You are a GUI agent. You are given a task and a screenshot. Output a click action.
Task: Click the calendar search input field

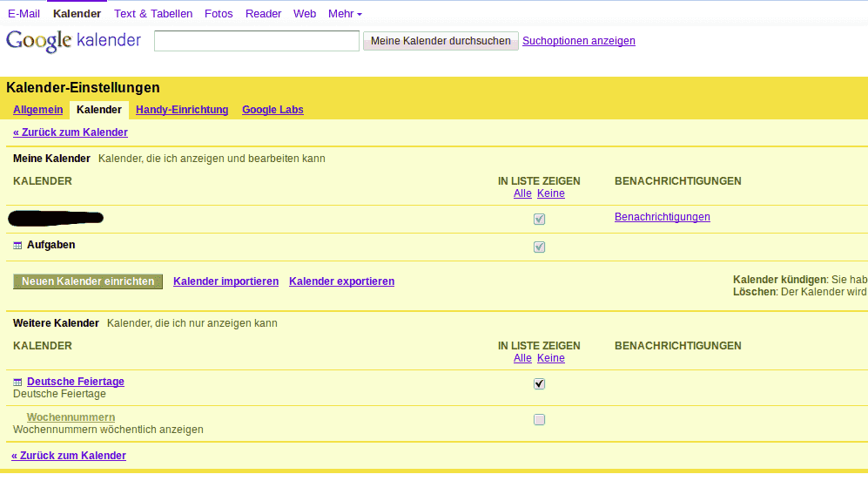point(257,41)
